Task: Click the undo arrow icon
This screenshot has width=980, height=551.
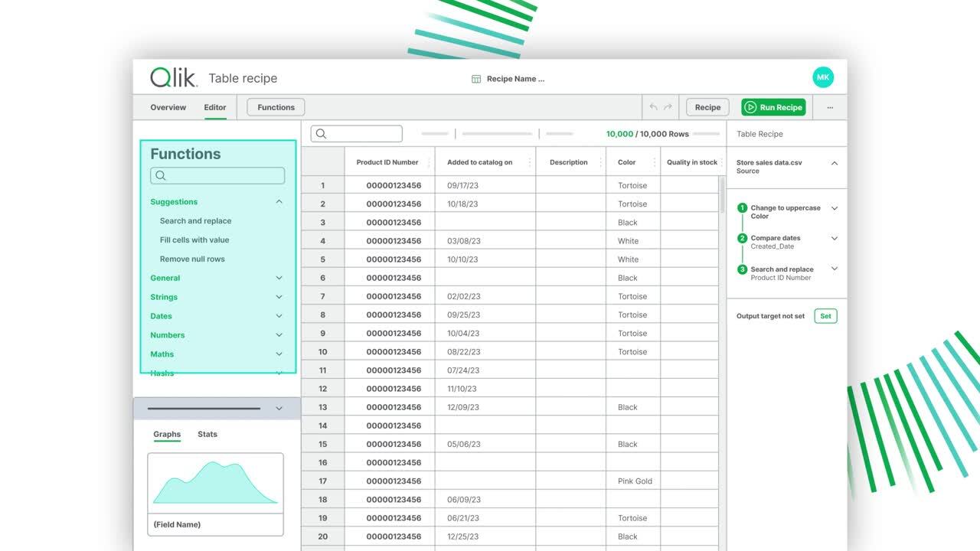Action: coord(653,107)
